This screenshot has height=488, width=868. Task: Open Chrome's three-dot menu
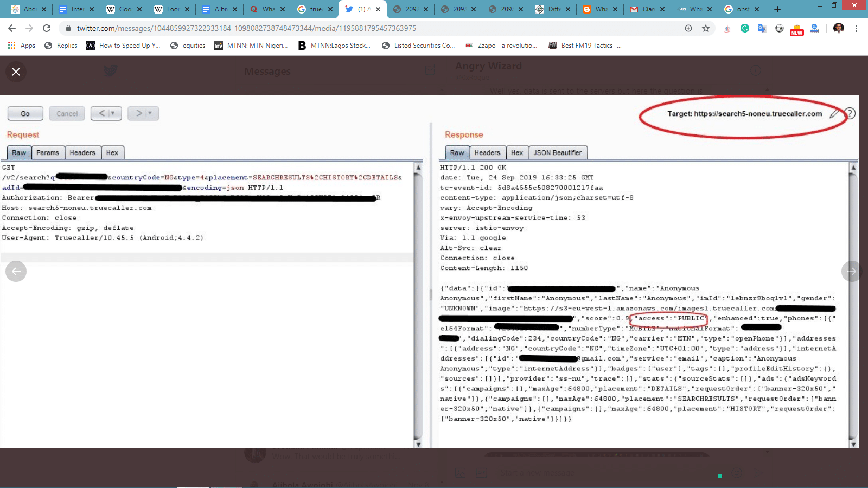pyautogui.click(x=856, y=28)
